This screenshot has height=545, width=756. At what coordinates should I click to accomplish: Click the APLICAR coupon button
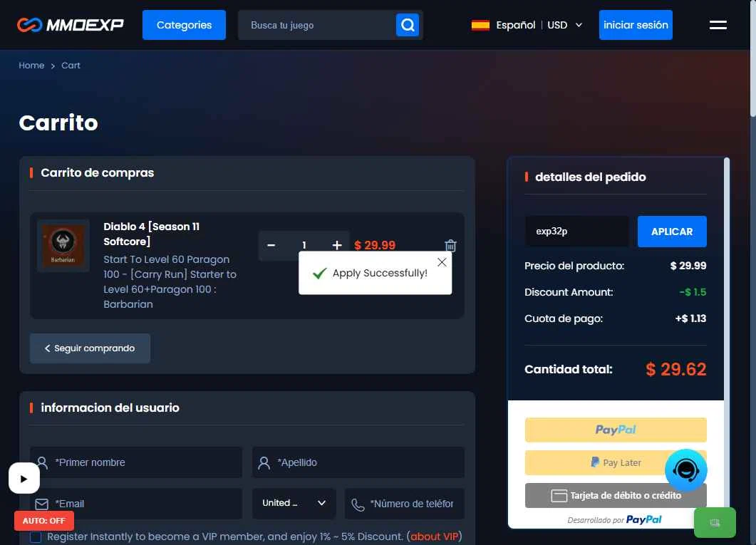672,232
